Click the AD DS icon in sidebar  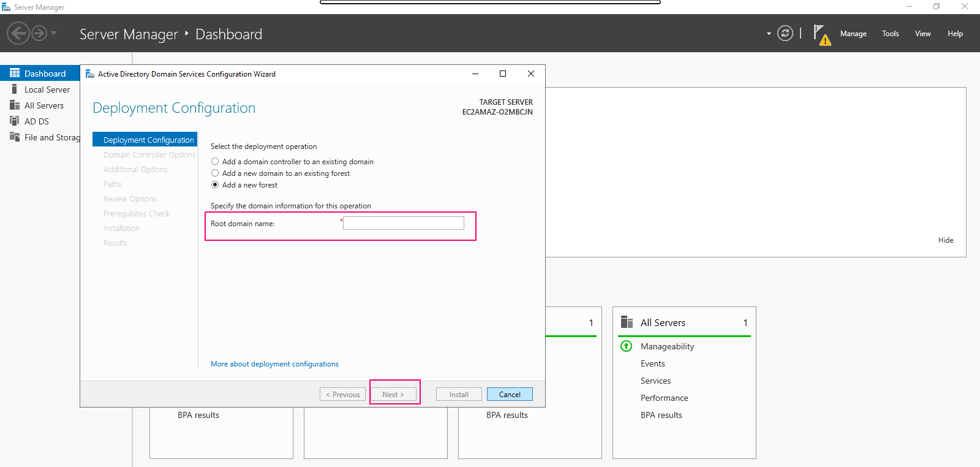point(15,121)
